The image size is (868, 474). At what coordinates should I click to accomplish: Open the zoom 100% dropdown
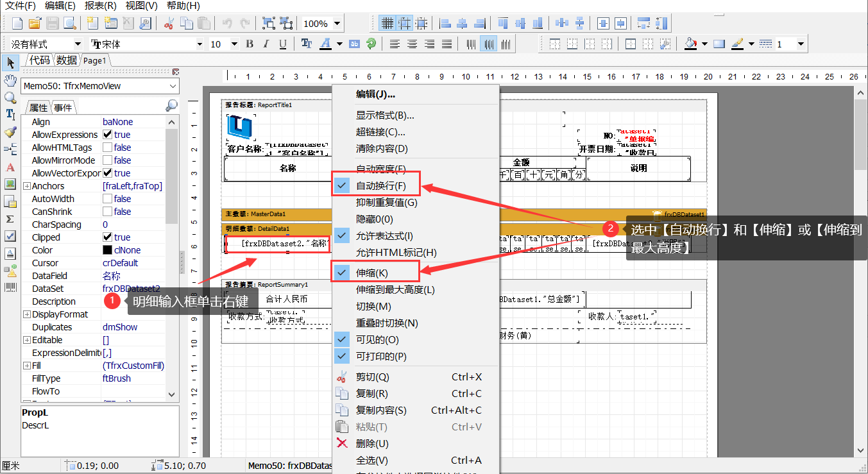point(337,24)
